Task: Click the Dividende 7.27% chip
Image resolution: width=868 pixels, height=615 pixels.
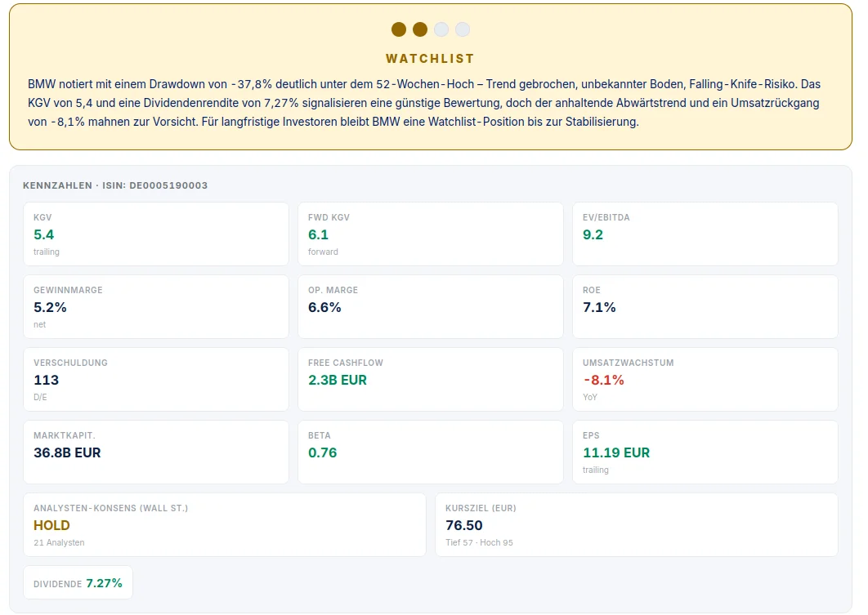Action: [x=78, y=583]
